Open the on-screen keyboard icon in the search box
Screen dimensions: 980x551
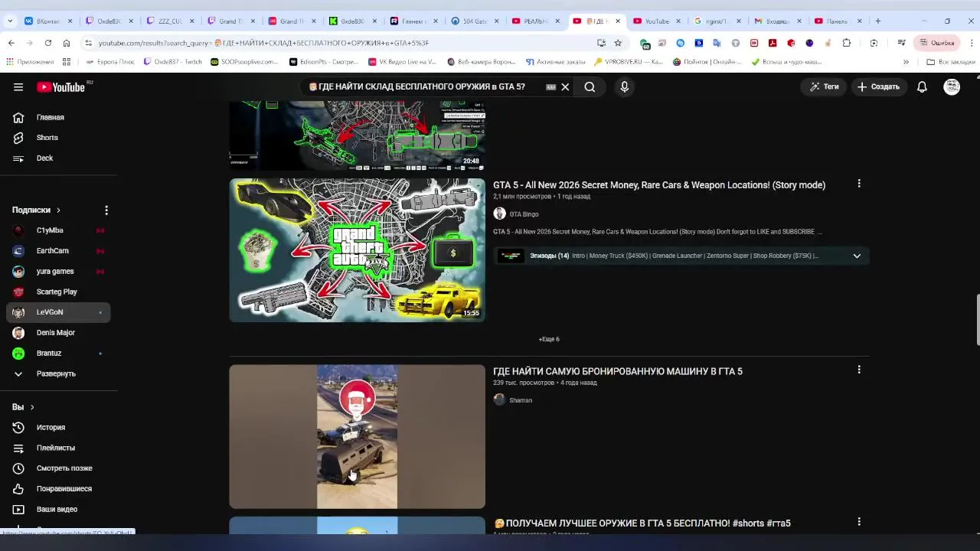tap(550, 87)
